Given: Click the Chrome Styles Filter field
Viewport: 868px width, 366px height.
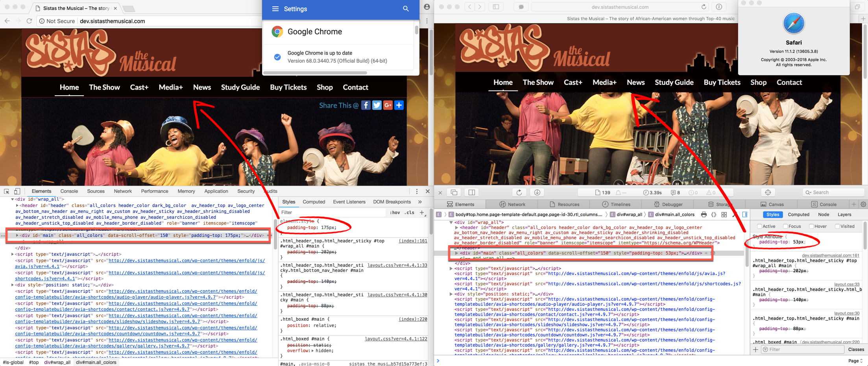Looking at the screenshot, I should click(x=333, y=213).
